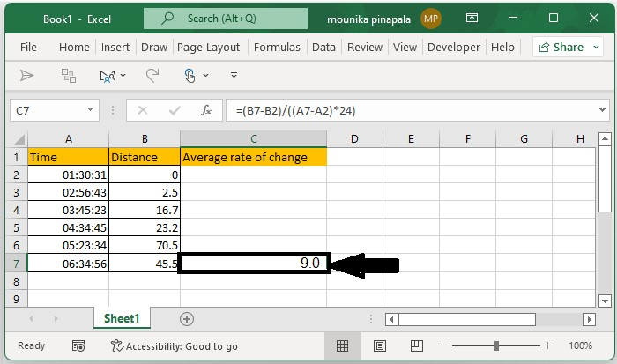Click the send/share arrow icon in toolbar

point(26,75)
